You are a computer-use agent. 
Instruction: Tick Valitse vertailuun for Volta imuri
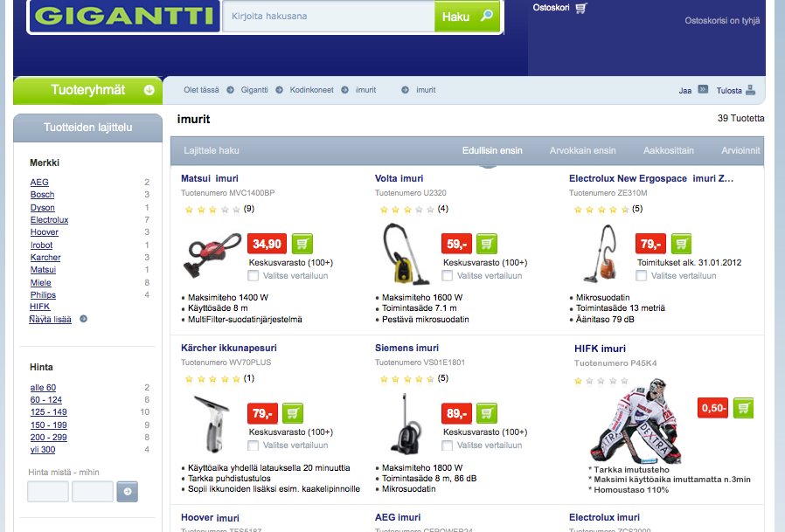447,276
